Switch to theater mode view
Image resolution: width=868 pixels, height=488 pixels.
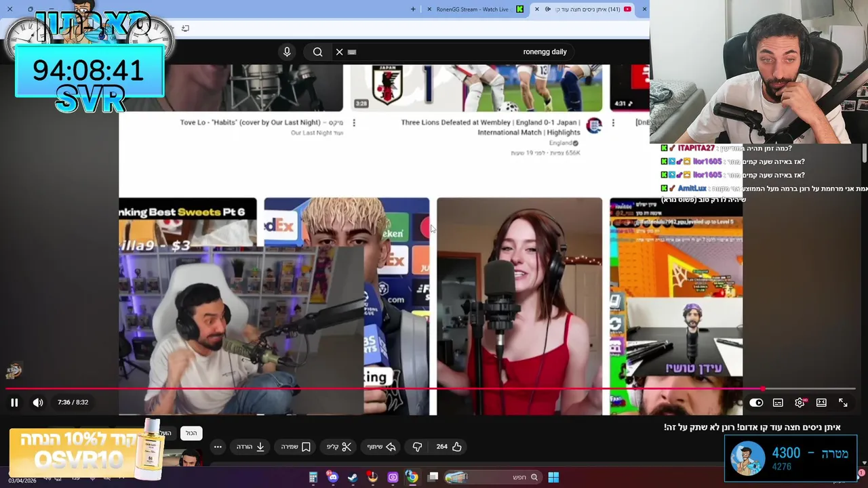point(821,403)
